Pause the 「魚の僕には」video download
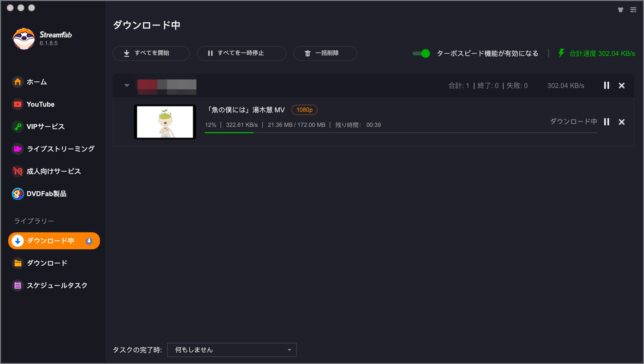644x364 pixels. point(606,122)
